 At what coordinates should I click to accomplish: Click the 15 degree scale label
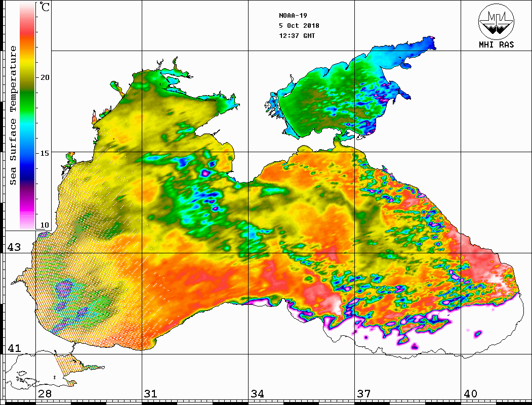[45, 153]
